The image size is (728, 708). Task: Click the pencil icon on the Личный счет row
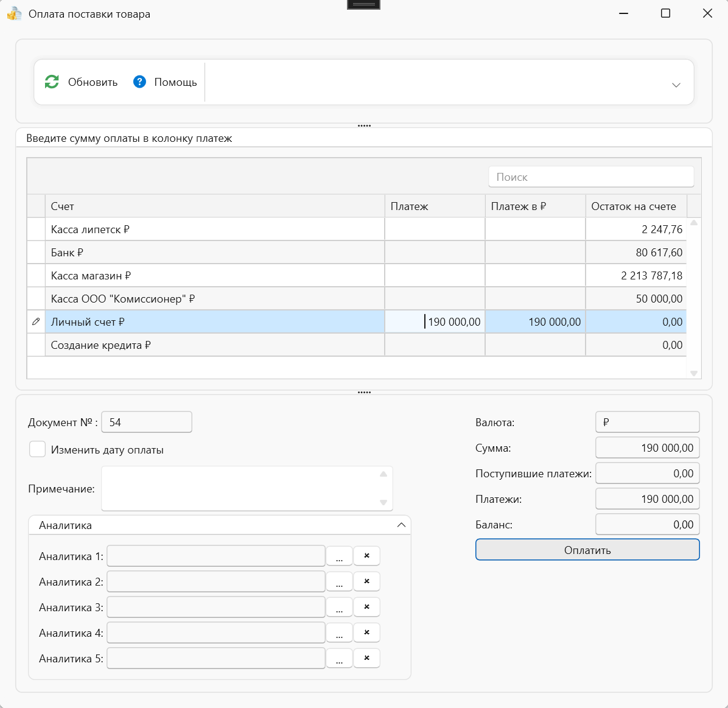(36, 321)
